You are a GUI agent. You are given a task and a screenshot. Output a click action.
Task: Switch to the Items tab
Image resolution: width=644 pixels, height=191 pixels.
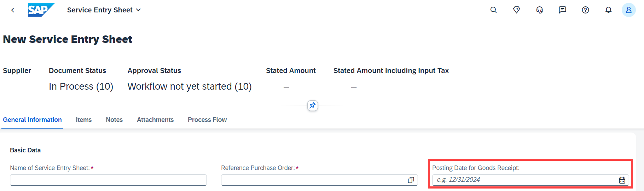click(84, 120)
